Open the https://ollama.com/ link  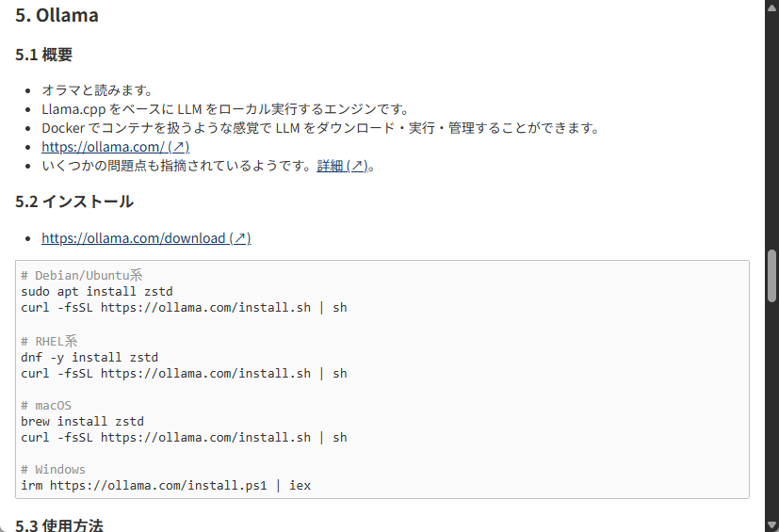(104, 147)
